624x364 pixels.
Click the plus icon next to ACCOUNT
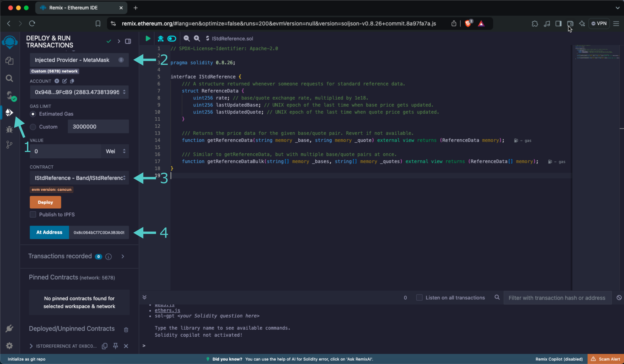[57, 81]
